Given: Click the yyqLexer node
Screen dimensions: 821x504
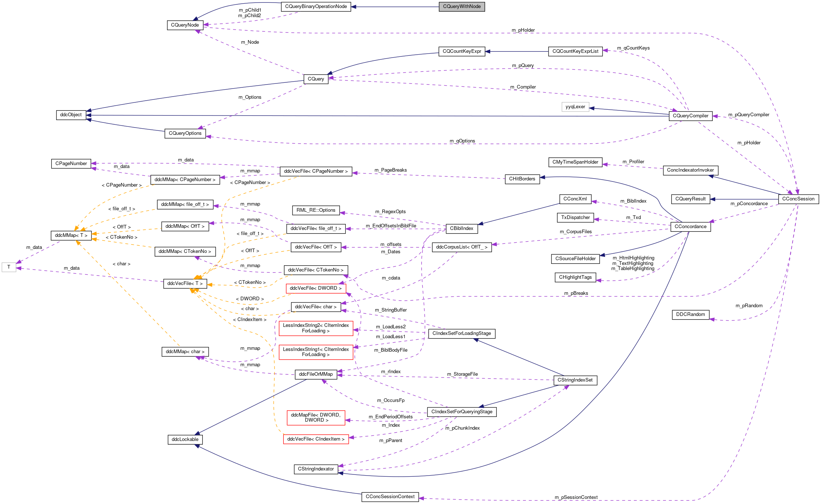Looking at the screenshot, I should click(575, 107).
